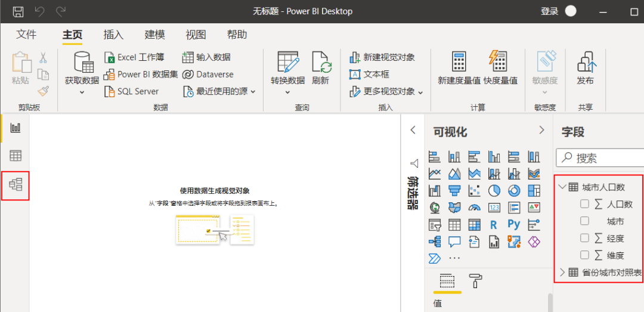
Task: Insert a donut chart visual
Action: tap(514, 190)
